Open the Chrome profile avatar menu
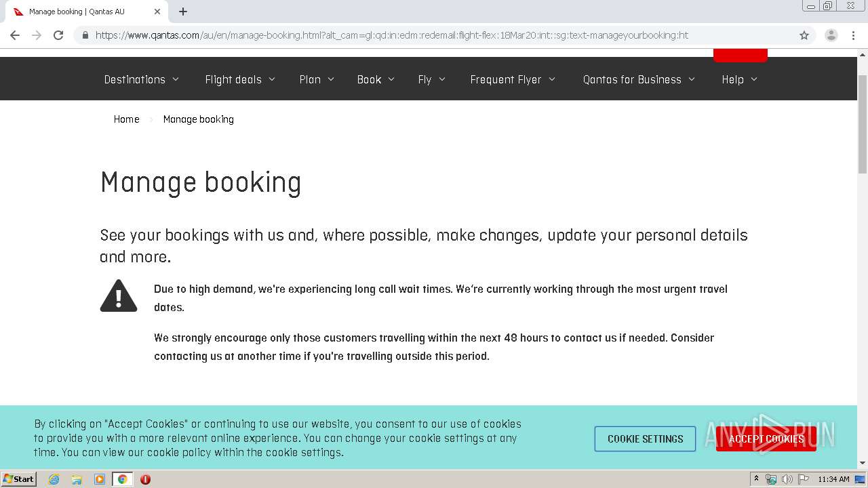The height and width of the screenshot is (488, 868). 831,35
